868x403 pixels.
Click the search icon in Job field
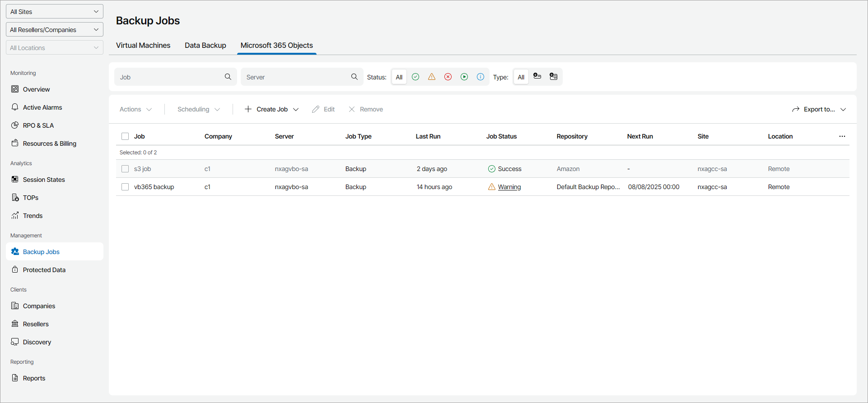tap(228, 77)
